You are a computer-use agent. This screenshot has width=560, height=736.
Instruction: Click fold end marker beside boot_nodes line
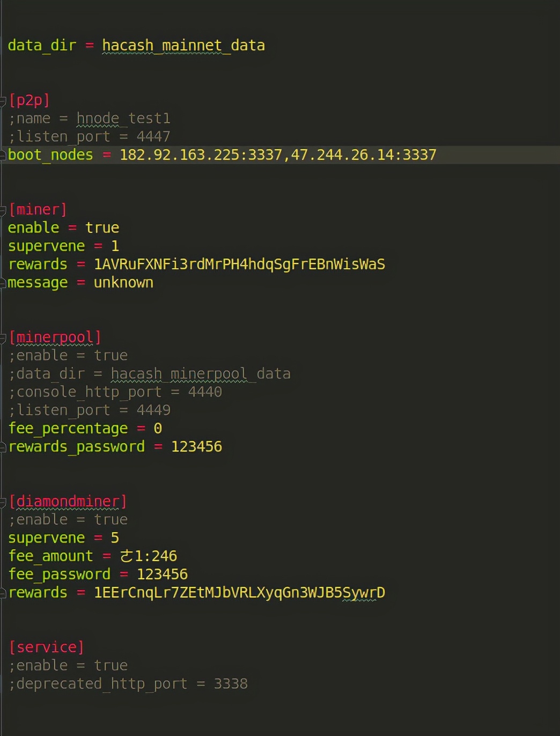[x=3, y=156]
